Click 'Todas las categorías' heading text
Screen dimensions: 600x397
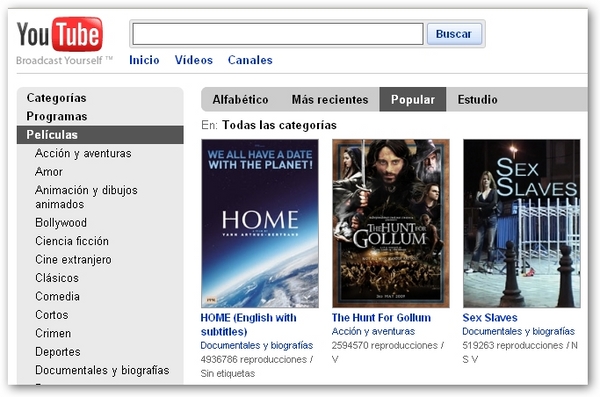[x=279, y=125]
